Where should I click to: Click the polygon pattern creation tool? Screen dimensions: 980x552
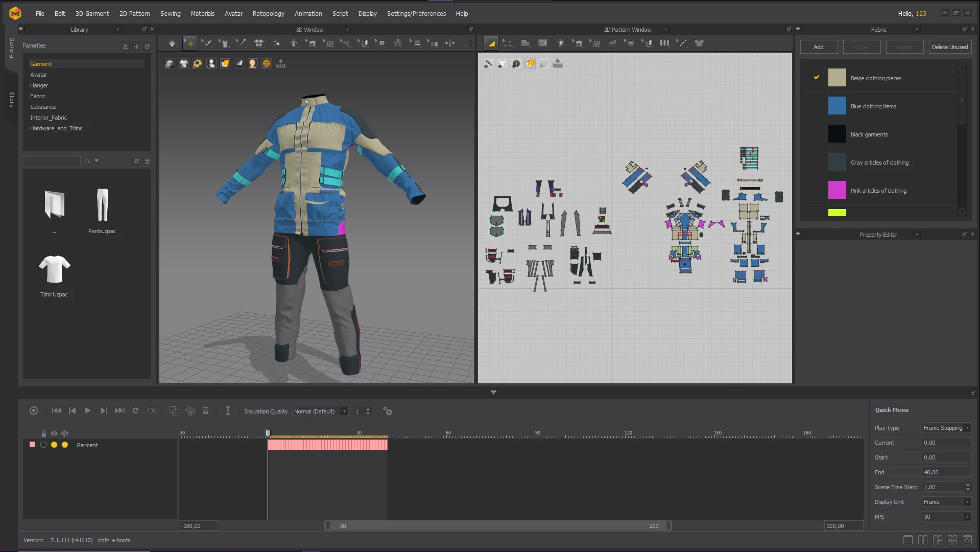525,43
